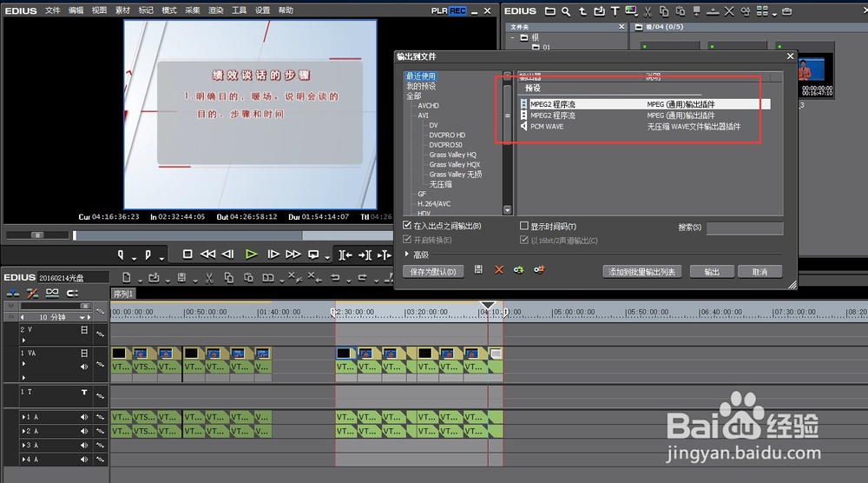Image resolution: width=868 pixels, height=483 pixels.
Task: Open the Save Project dropdown arrow
Action: pyautogui.click(x=195, y=281)
